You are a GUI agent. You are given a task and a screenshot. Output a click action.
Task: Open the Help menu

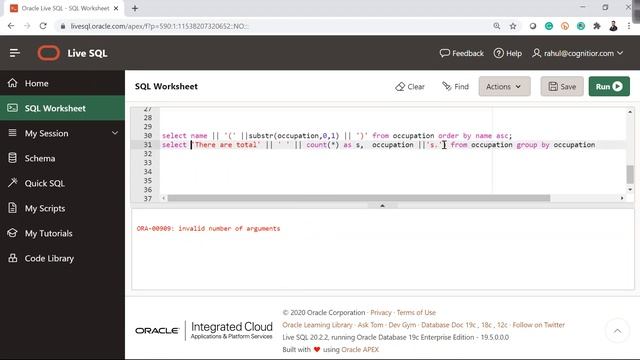coord(507,53)
